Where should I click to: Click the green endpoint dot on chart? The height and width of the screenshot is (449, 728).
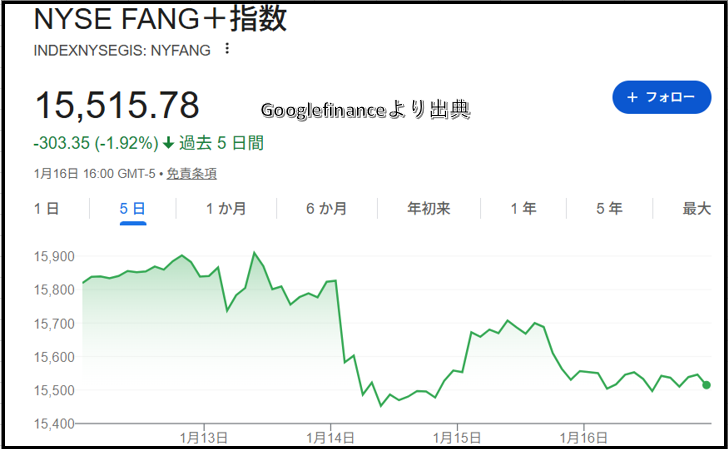tap(707, 385)
